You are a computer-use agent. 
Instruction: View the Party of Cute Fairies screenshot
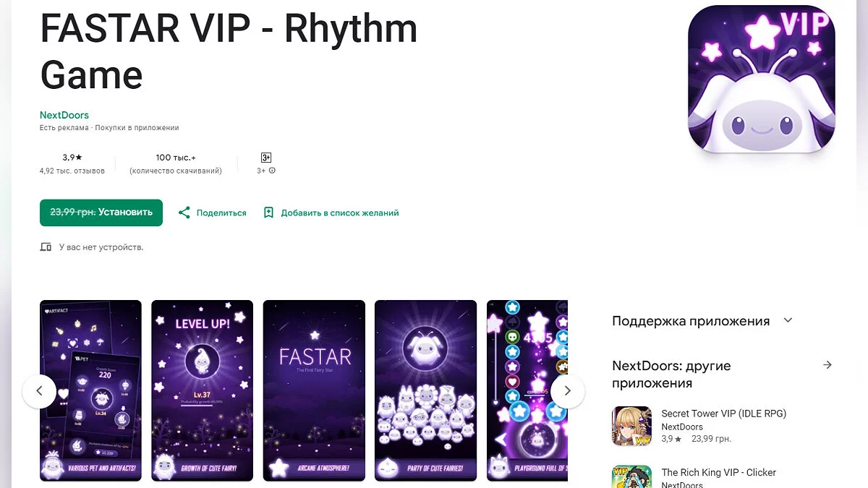426,390
